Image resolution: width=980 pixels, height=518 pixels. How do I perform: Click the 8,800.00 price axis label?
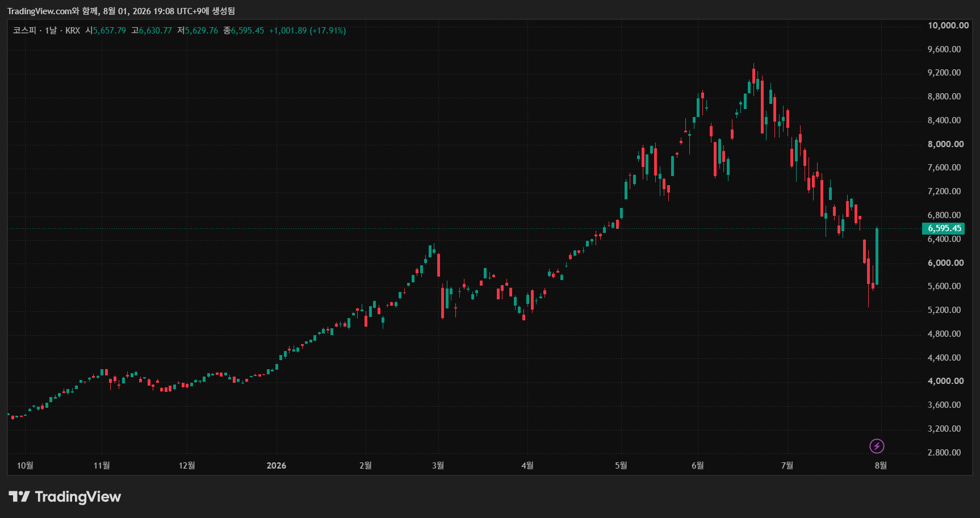[944, 97]
